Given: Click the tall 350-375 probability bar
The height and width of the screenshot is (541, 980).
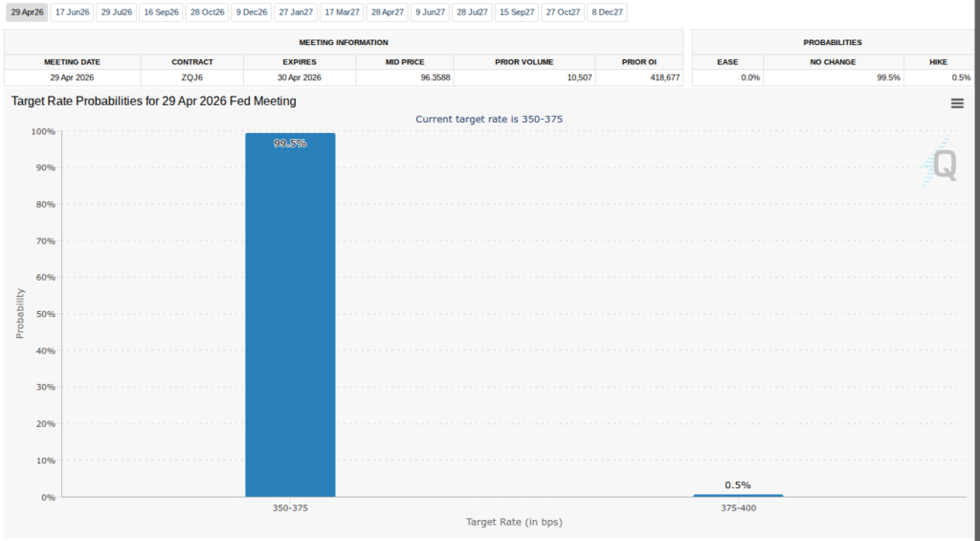Looking at the screenshot, I should tap(290, 316).
